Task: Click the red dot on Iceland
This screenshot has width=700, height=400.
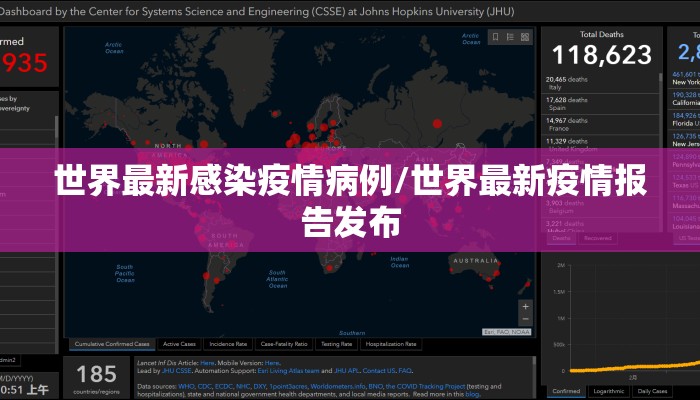Action: click(275, 113)
